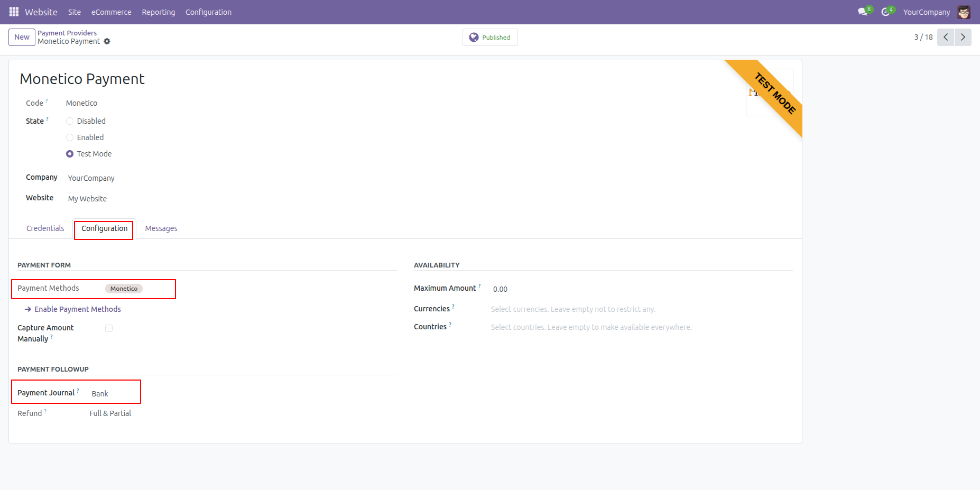980x490 pixels.
Task: Click the Refund value Full & Partial
Action: click(110, 413)
